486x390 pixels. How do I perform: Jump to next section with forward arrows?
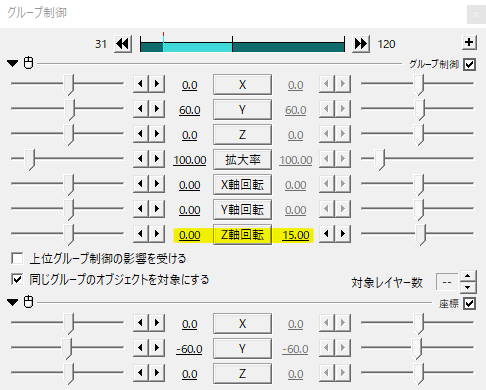point(361,44)
